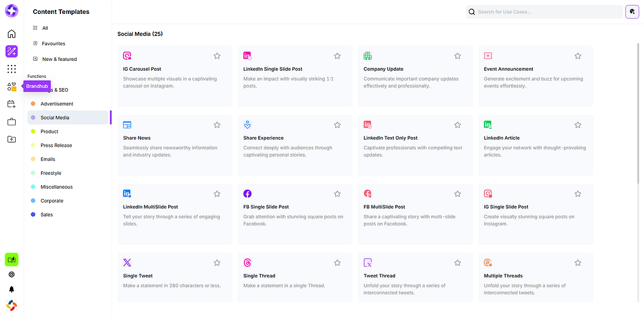This screenshot has height=318, width=644.
Task: Click the Social Media (25) heading
Action: 140,34
